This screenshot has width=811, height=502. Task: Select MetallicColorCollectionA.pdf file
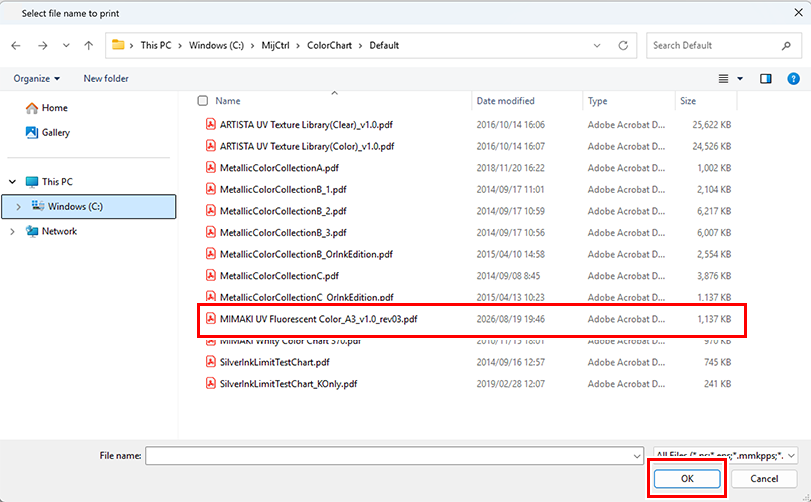tap(279, 168)
